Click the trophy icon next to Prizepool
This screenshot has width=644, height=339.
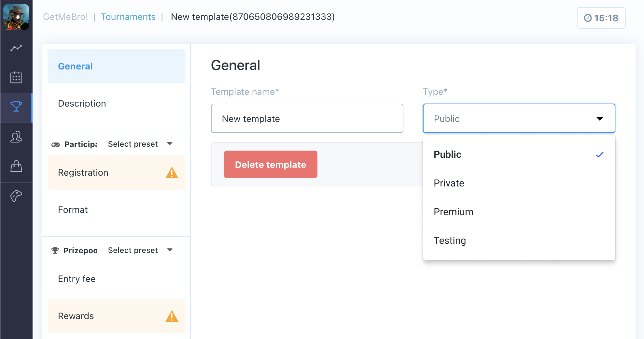[x=55, y=250]
